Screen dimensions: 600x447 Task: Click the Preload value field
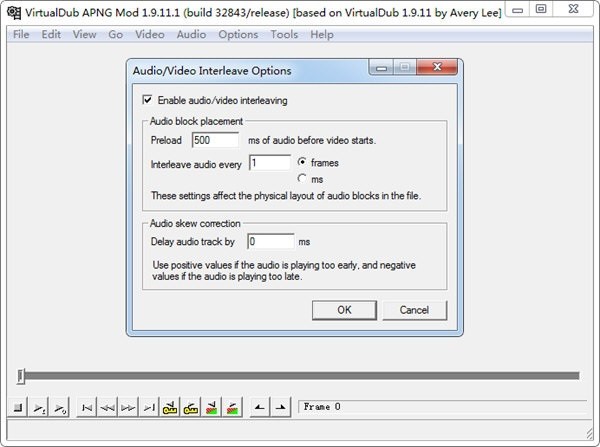tap(215, 140)
